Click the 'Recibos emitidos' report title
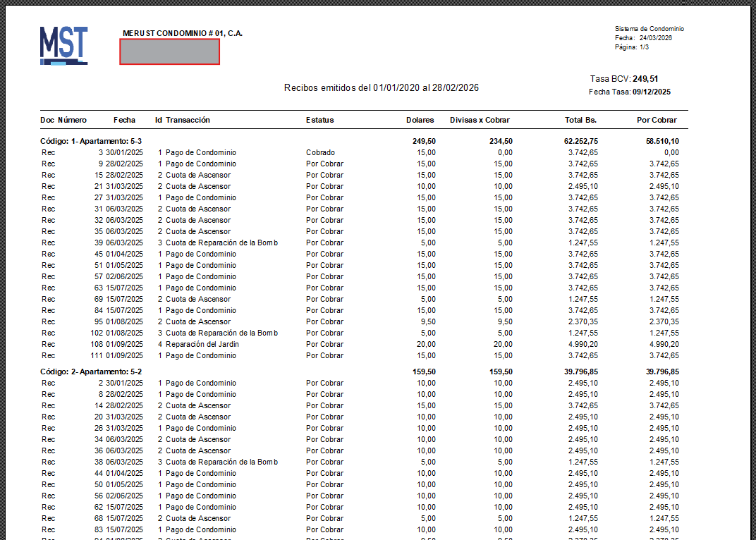The width and height of the screenshot is (756, 540). point(381,88)
